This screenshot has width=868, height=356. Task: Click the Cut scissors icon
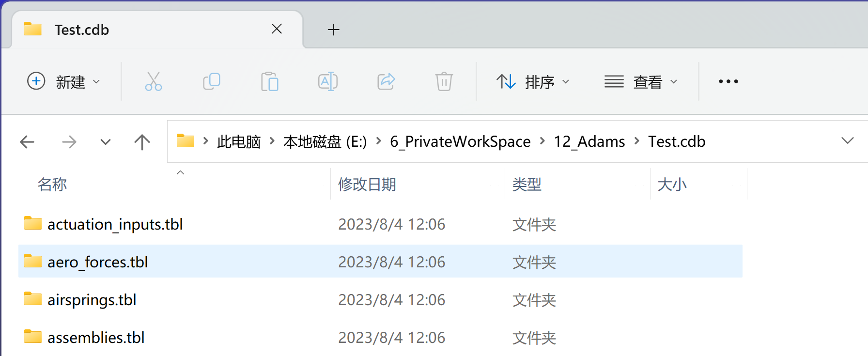(154, 81)
